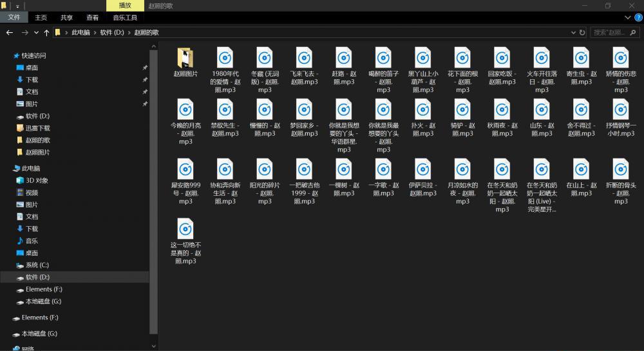Viewport: 644px width, 351px height.
Task: Select the 冬藏 (无词版) - 赵照.mp3 file icon
Action: 265,58
